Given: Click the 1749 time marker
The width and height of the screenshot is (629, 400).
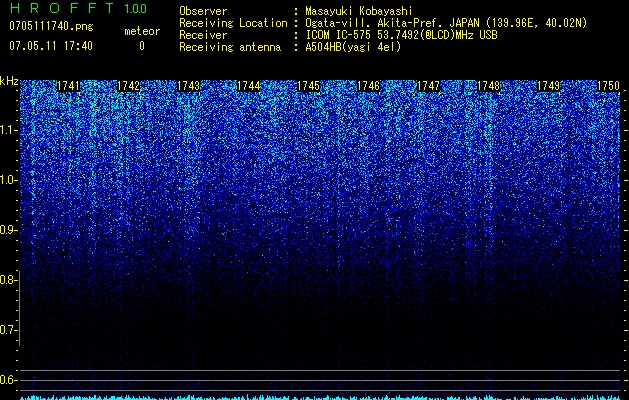Looking at the screenshot, I should tap(549, 86).
